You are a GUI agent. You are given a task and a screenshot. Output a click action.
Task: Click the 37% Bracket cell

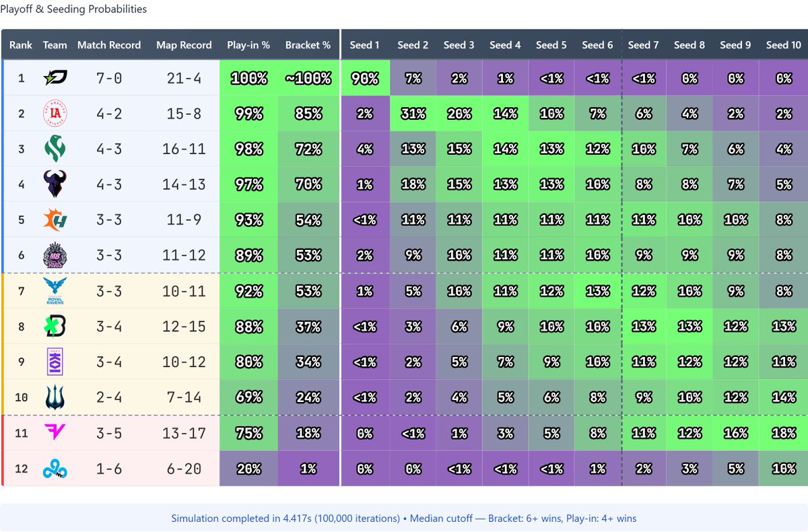308,326
